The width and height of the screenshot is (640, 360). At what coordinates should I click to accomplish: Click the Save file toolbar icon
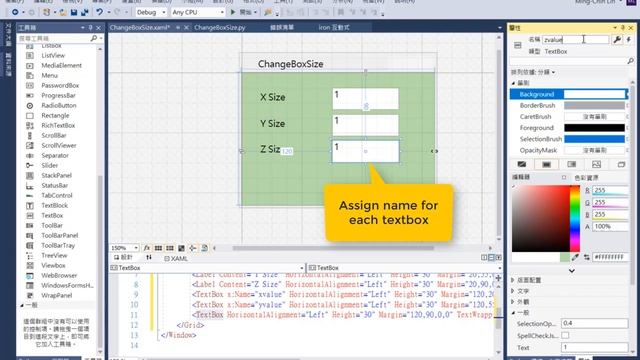click(x=74, y=12)
